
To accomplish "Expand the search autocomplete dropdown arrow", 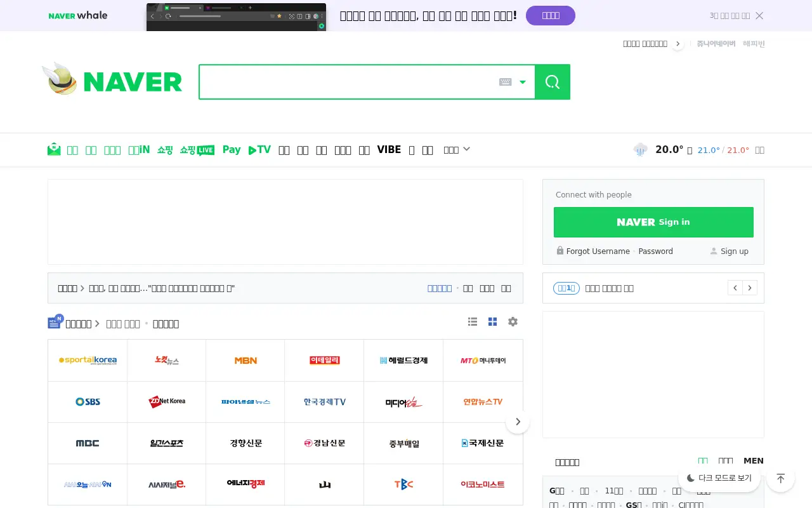I will coord(523,82).
